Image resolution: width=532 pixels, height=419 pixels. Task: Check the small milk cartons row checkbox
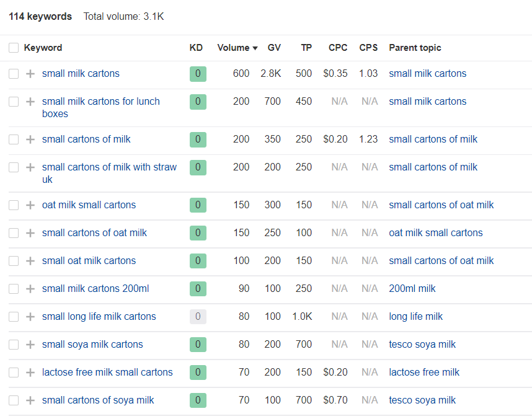point(14,74)
